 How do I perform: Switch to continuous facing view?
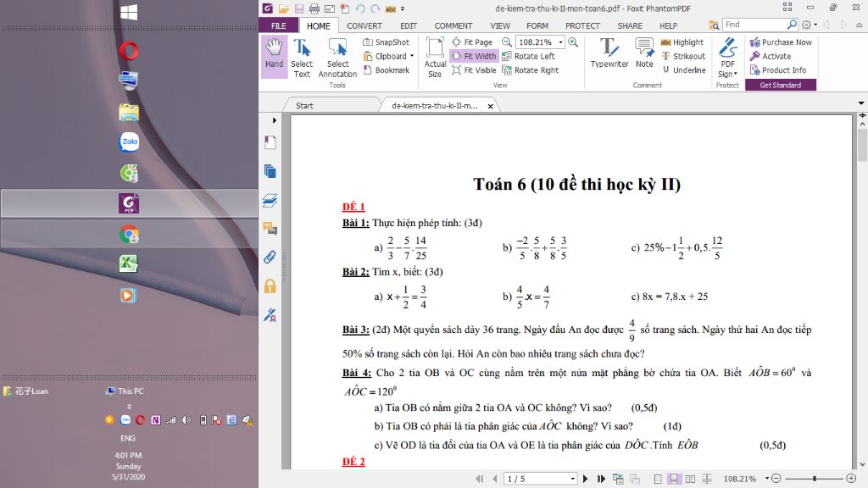coord(707,479)
